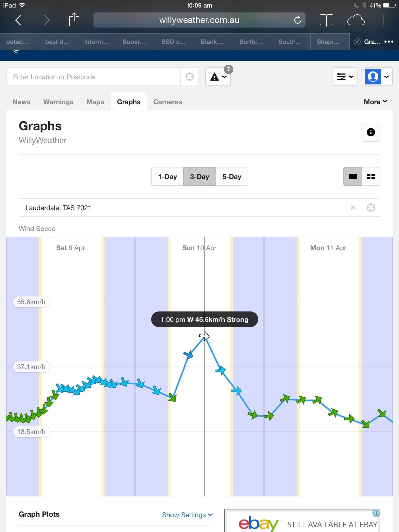Click the graphs info icon button
The height and width of the screenshot is (532, 399).
pos(371,132)
